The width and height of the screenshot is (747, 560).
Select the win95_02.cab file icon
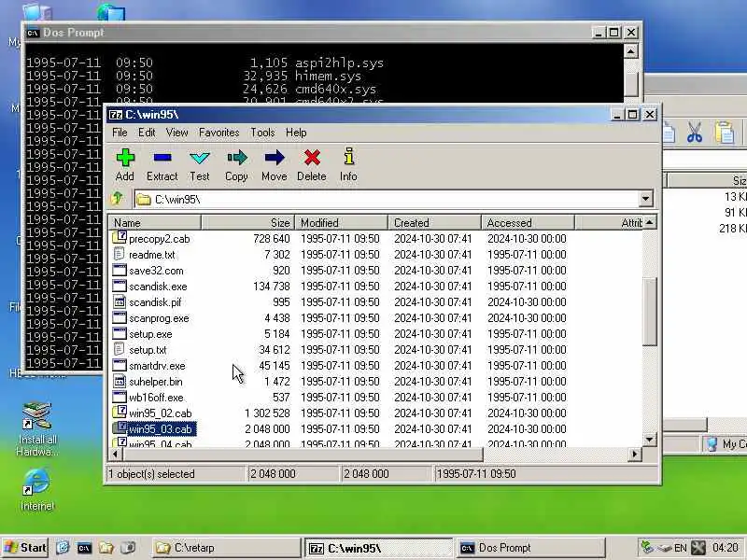(x=120, y=413)
